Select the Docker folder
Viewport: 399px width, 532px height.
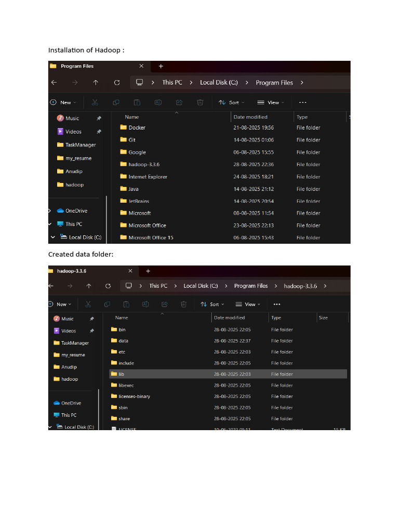point(137,128)
